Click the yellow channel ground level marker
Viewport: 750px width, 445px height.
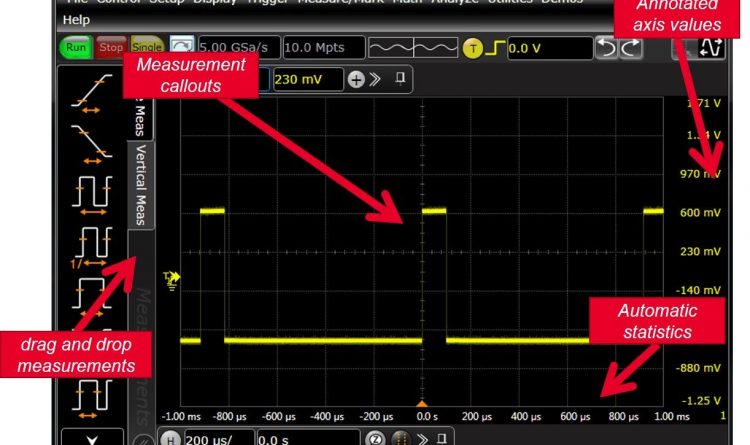pos(172,281)
